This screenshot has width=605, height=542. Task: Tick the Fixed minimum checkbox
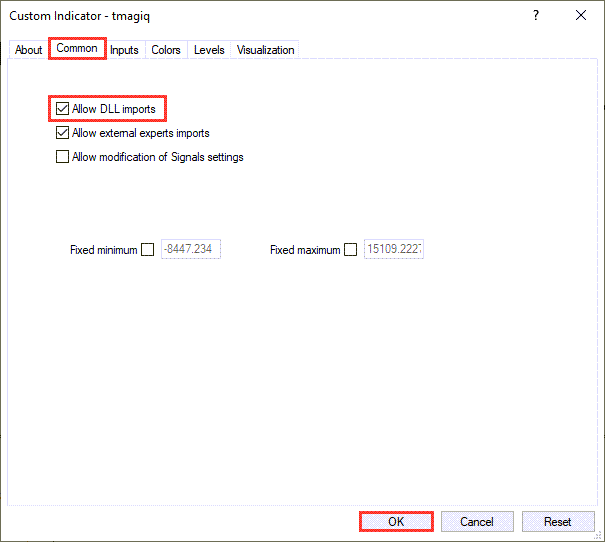pos(147,250)
